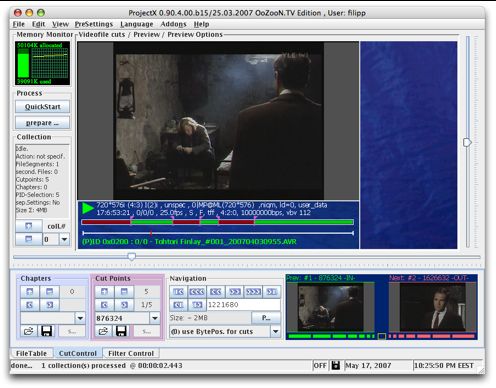Open the File menu

pyautogui.click(x=19, y=24)
